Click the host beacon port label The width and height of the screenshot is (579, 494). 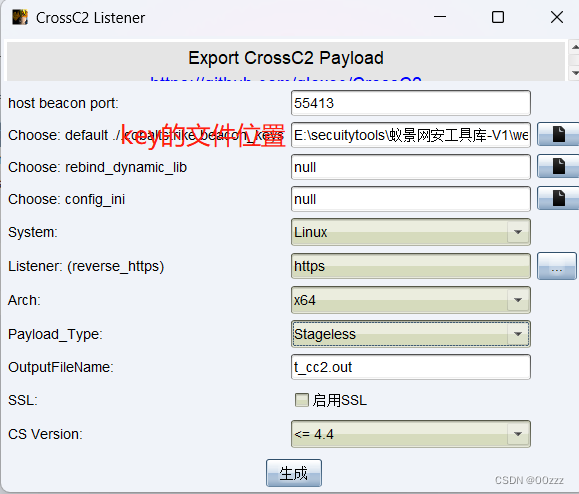pyautogui.click(x=63, y=103)
